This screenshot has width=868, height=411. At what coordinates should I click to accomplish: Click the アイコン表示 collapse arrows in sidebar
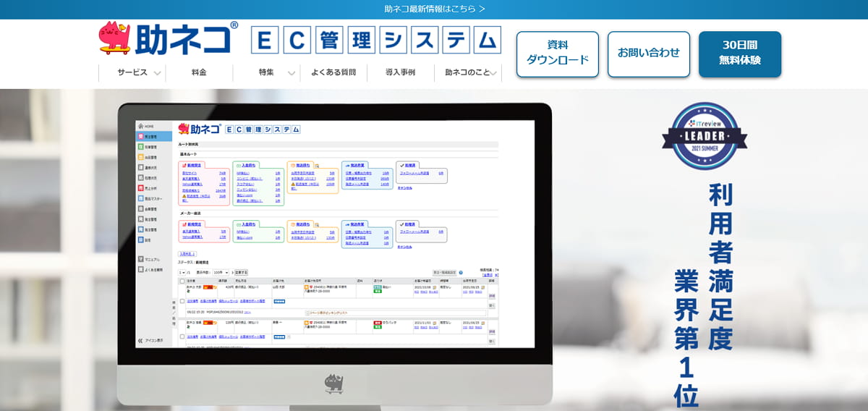point(140,340)
